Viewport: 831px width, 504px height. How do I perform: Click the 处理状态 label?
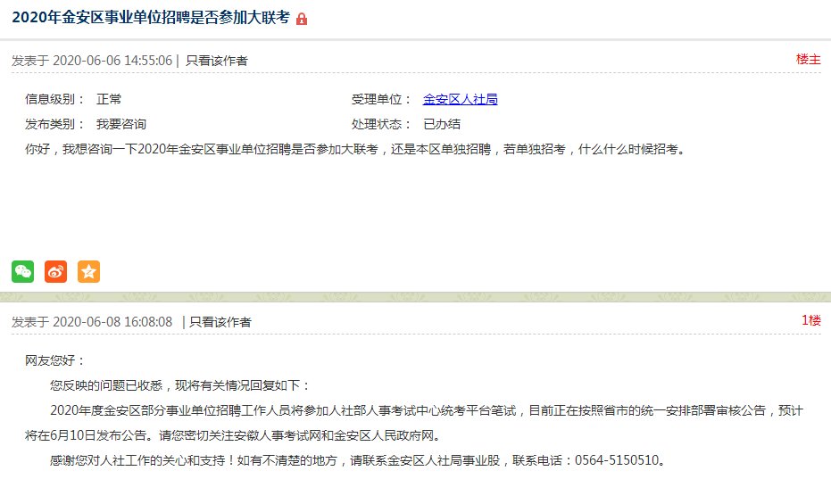point(381,124)
